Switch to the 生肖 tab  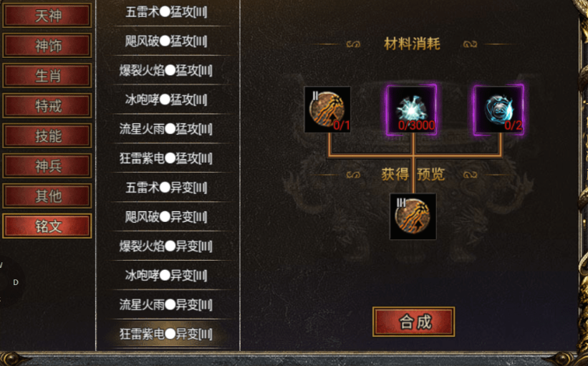tap(47, 75)
